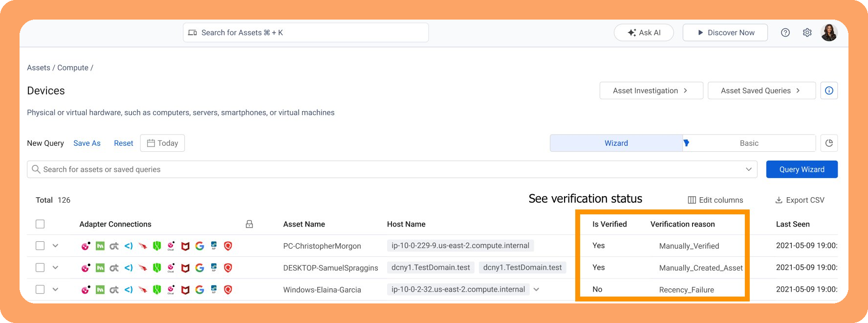The image size is (868, 323).
Task: Click the Host Name column header
Action: pyautogui.click(x=406, y=224)
